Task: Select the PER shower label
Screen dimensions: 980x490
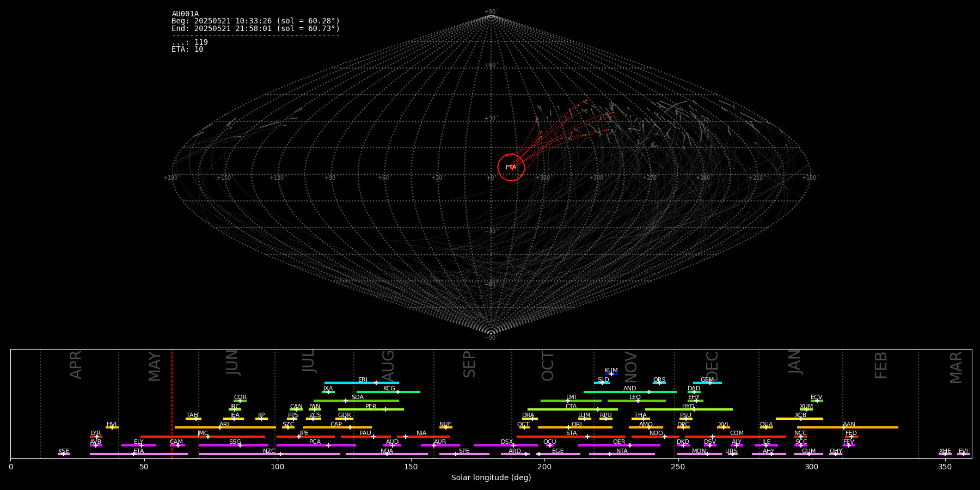Action: pos(371,407)
